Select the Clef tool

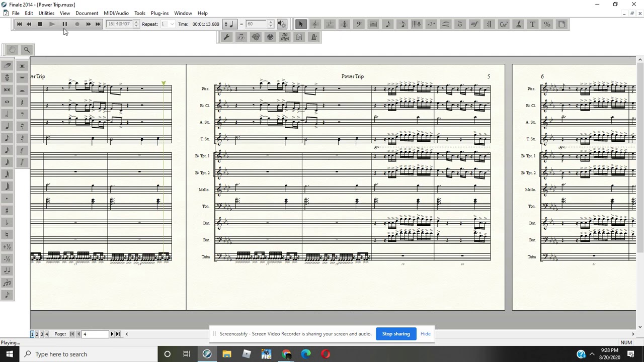pyautogui.click(x=359, y=24)
